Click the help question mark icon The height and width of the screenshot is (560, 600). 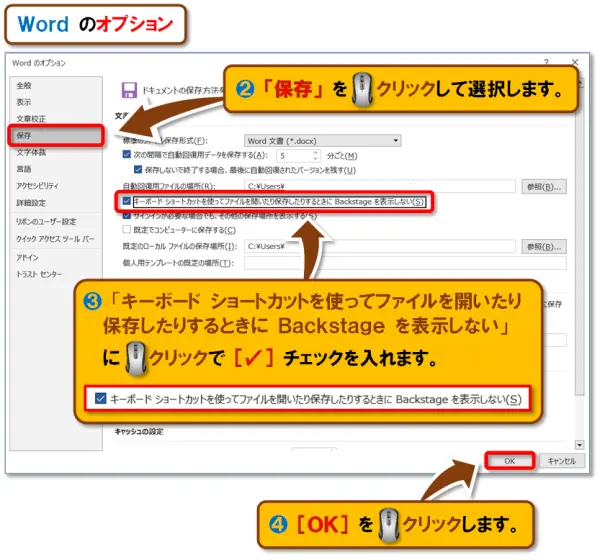pos(546,62)
